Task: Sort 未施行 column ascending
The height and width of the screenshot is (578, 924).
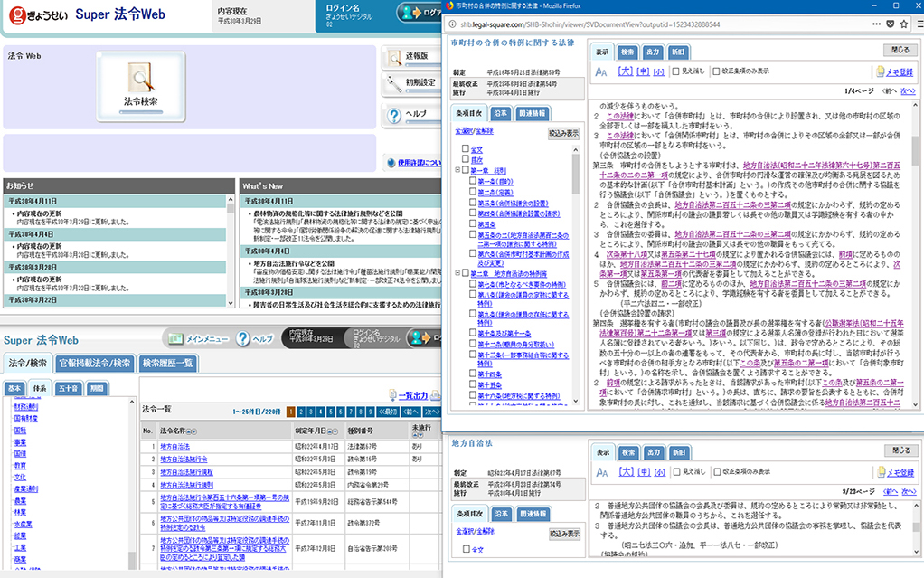Action: coord(414,435)
